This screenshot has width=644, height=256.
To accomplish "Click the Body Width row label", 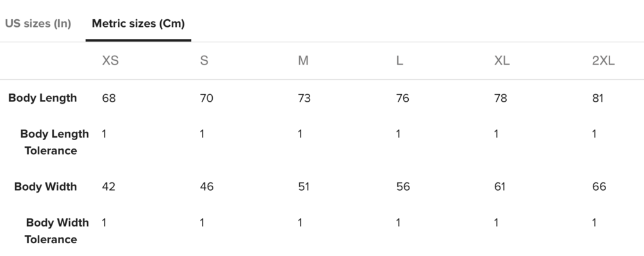I will (45, 186).
